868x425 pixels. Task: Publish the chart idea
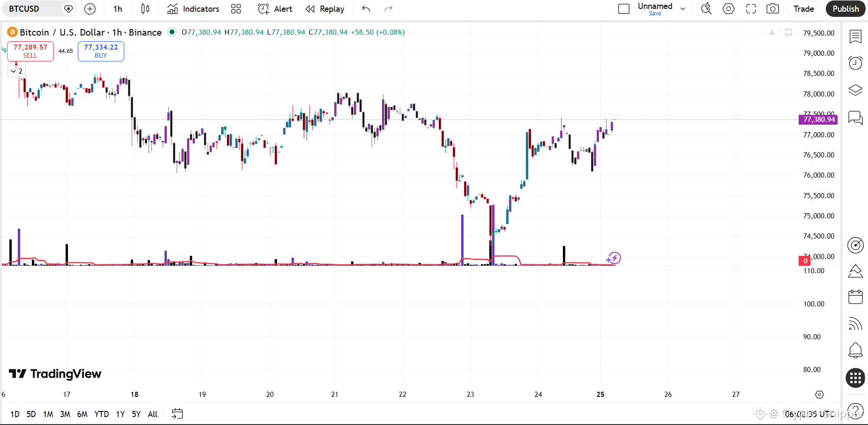[x=846, y=9]
